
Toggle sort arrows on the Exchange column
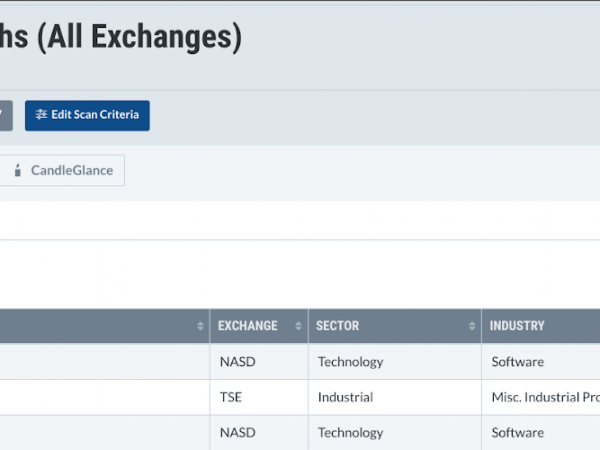[x=298, y=326]
